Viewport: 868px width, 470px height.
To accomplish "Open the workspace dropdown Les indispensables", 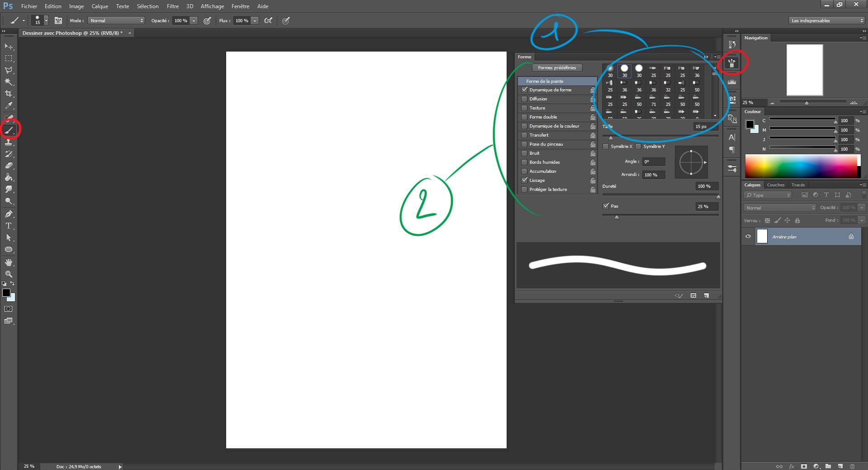I will point(826,20).
